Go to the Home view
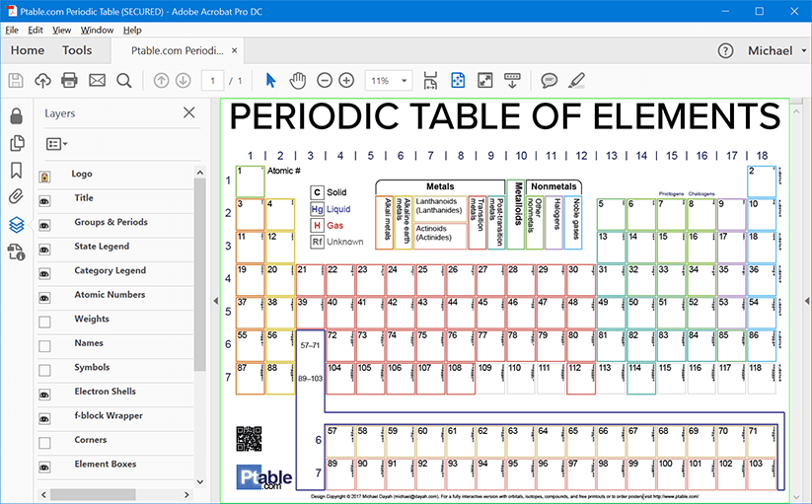Image resolution: width=812 pixels, height=504 pixels. tap(27, 50)
